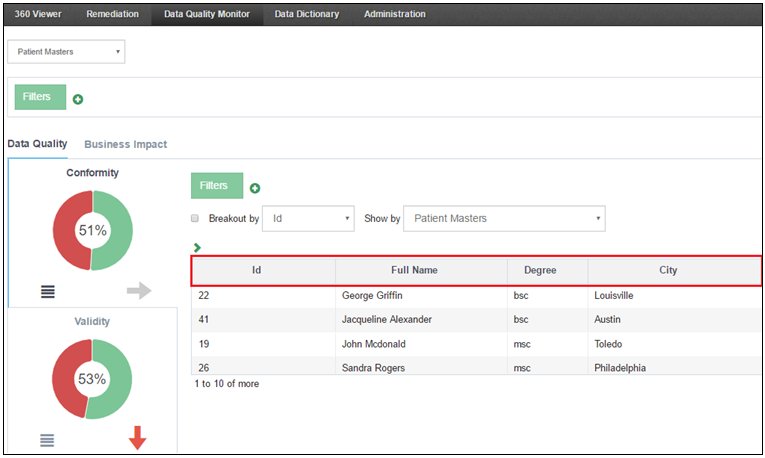Open the Show by Patient Masters dropdown
This screenshot has width=765, height=458.
click(504, 218)
